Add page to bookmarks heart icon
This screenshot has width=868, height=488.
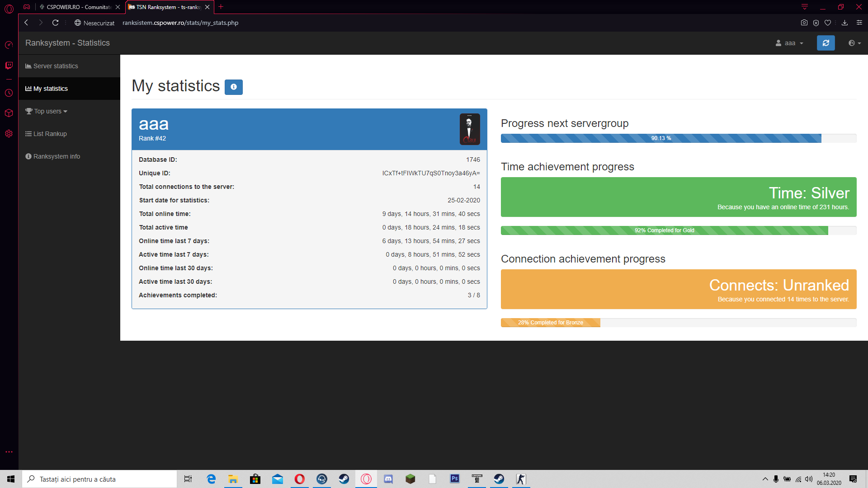[x=828, y=23]
